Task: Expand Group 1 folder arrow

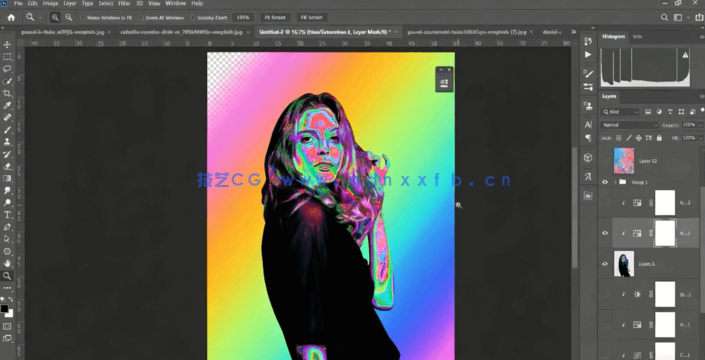Action: tap(615, 182)
